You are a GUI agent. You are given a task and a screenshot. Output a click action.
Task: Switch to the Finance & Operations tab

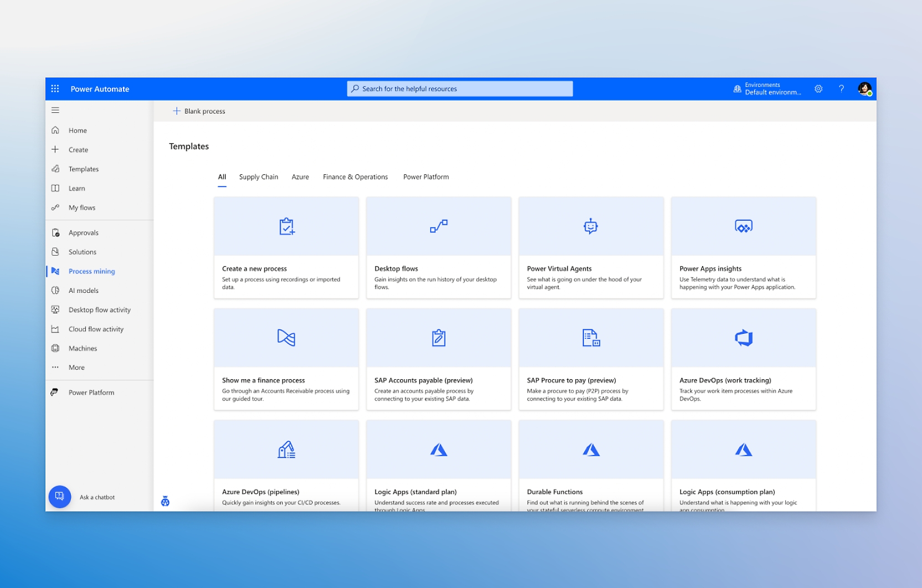pyautogui.click(x=355, y=177)
